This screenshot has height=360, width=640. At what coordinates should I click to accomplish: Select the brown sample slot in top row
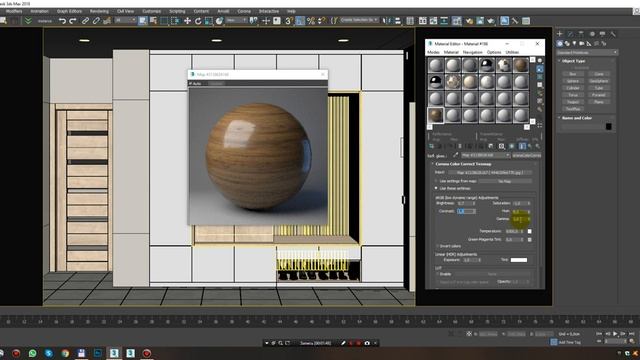521,65
